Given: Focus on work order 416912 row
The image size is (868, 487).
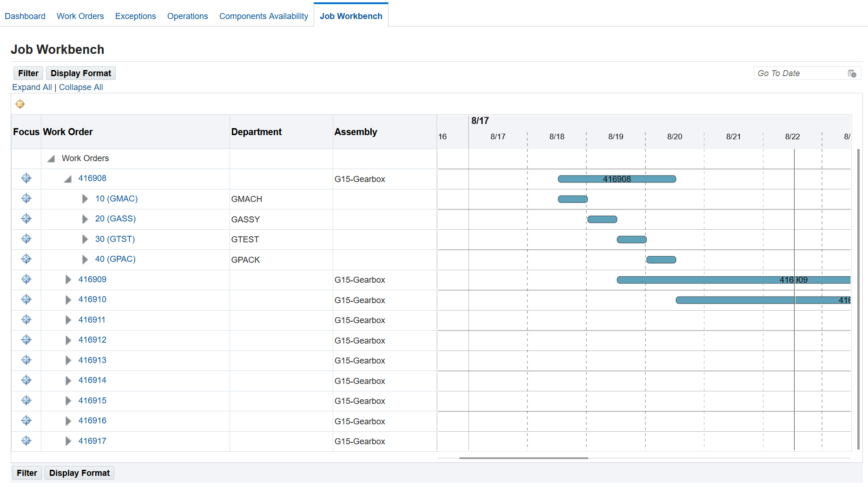Looking at the screenshot, I should (26, 340).
